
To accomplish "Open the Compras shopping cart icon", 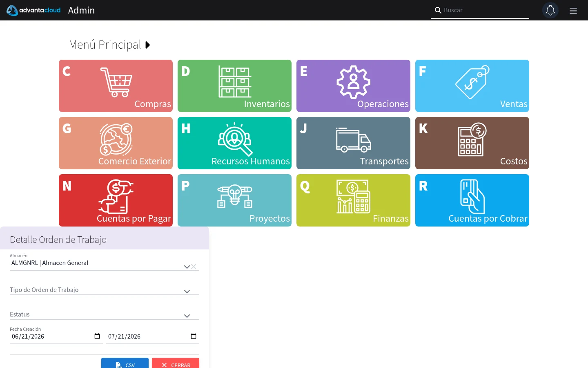I will pyautogui.click(x=116, y=82).
